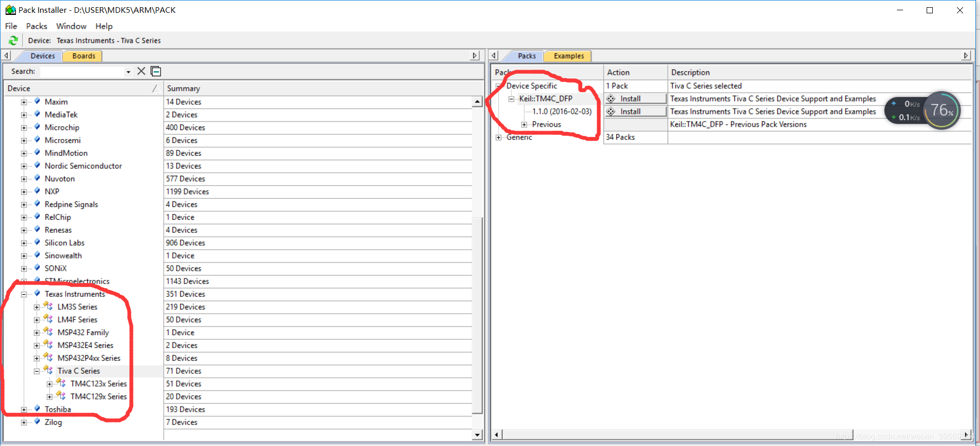Clear the device search with the X icon
This screenshot has width=980, height=446.
tap(141, 71)
